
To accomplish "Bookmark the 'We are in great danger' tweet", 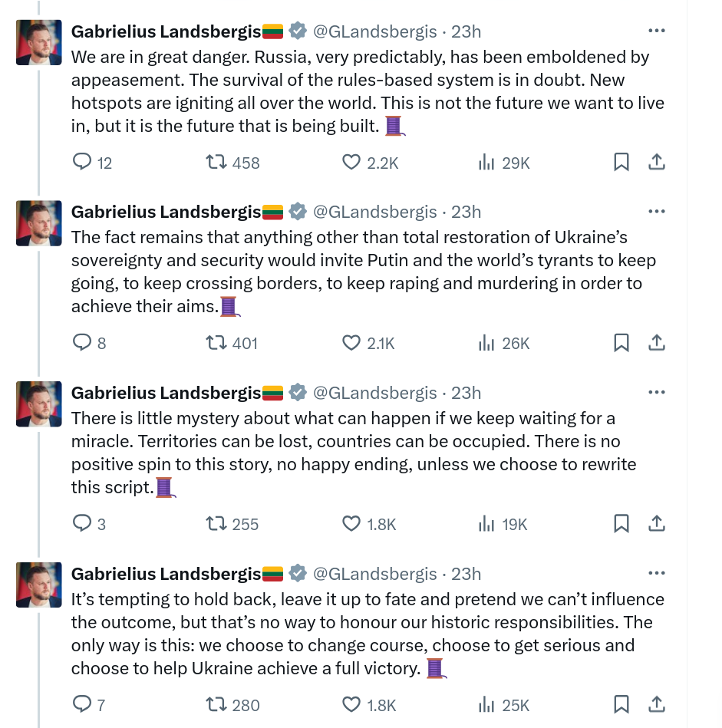I will pyautogui.click(x=621, y=162).
